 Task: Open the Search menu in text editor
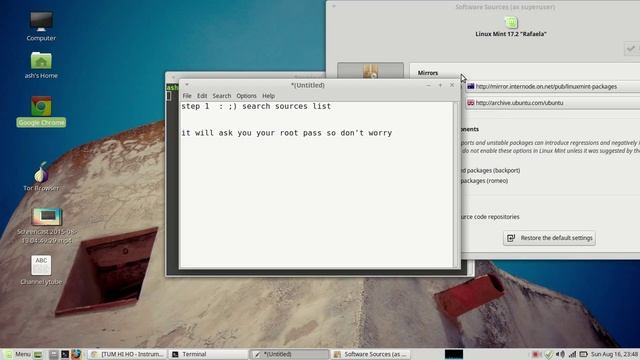pyautogui.click(x=222, y=96)
